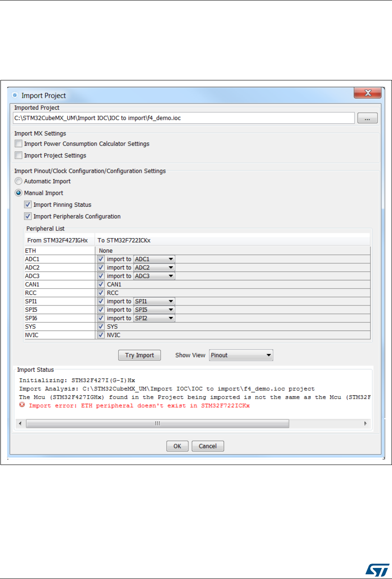
Task: Click the Import Analysis log line
Action: pos(167,389)
